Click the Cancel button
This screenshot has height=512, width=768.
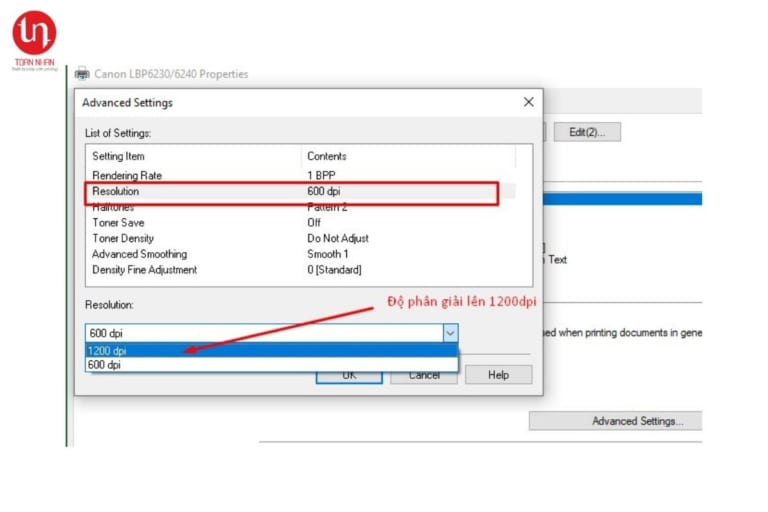click(424, 377)
